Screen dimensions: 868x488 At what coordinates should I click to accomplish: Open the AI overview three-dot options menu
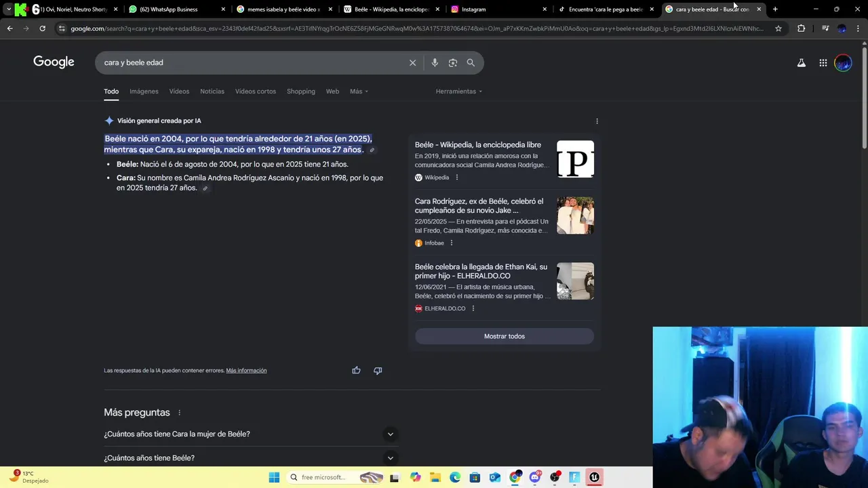pos(597,121)
